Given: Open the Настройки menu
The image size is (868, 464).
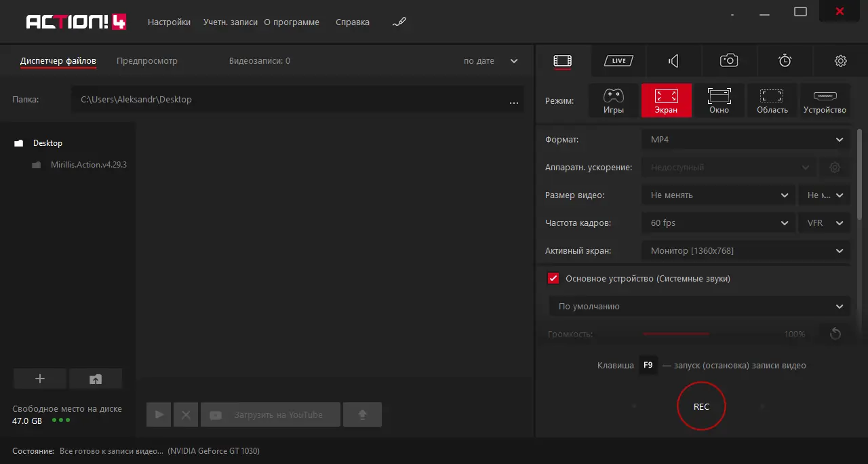Looking at the screenshot, I should click(x=169, y=22).
